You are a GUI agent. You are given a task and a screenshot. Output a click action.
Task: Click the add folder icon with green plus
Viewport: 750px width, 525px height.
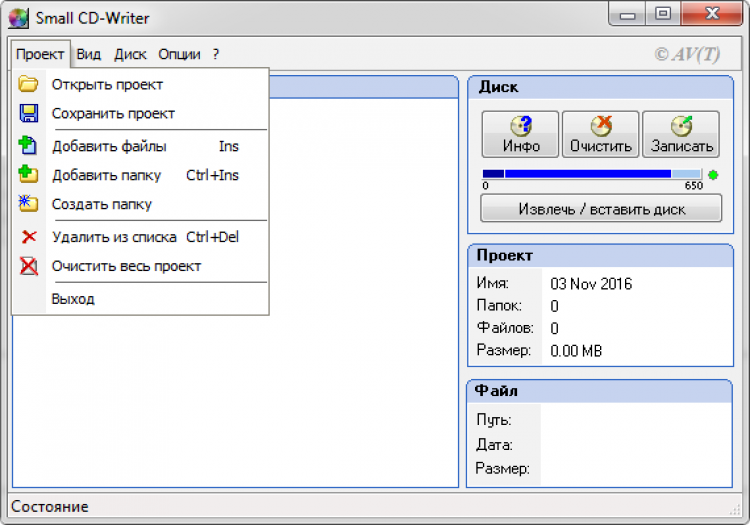[x=28, y=174]
